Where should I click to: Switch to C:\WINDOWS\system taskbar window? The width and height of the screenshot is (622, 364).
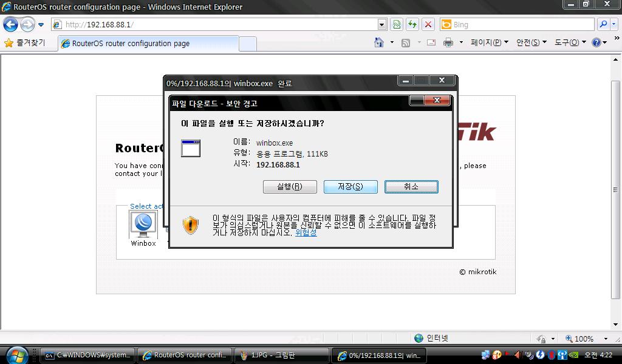tap(88, 356)
